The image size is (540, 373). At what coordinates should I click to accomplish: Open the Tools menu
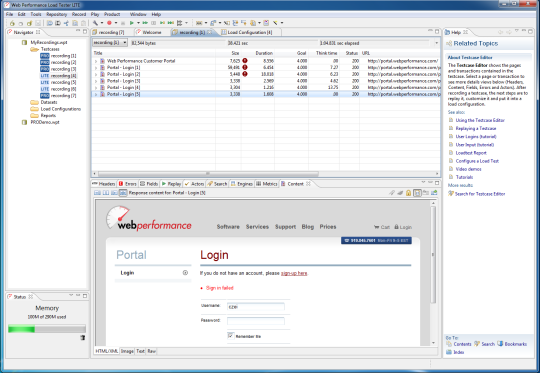coord(36,14)
